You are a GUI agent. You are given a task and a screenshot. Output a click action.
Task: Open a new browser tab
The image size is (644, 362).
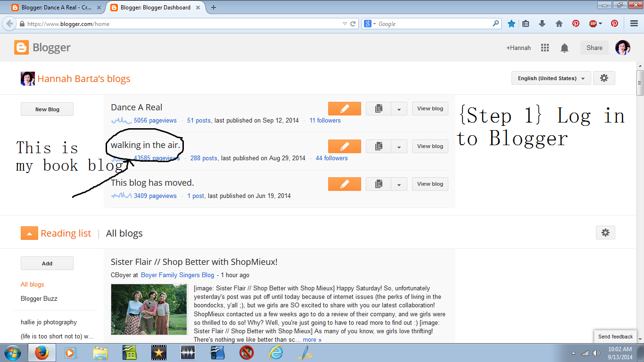(x=214, y=8)
